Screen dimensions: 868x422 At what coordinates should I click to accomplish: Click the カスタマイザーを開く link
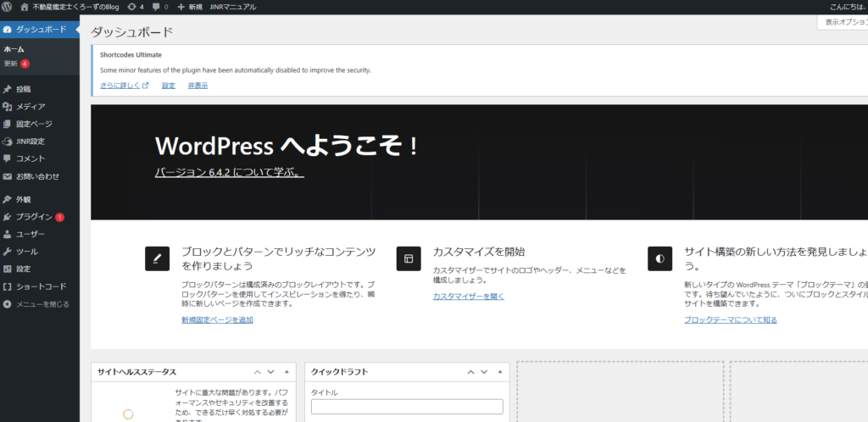[468, 296]
